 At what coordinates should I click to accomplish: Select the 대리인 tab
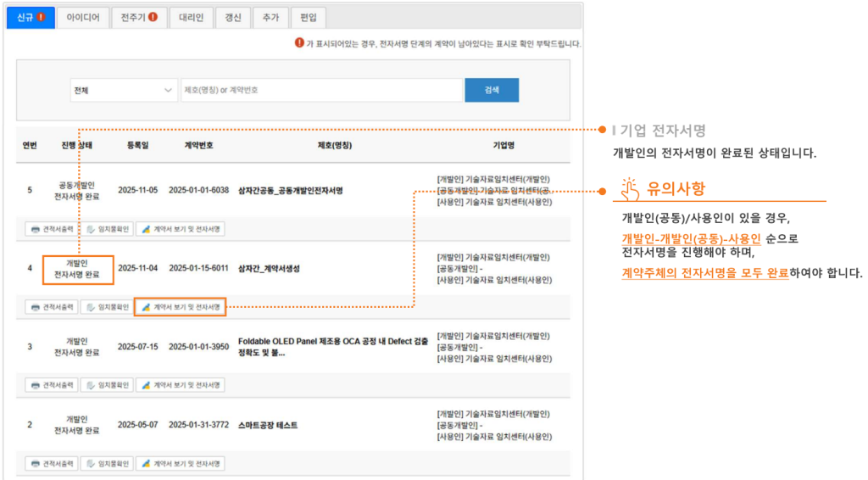192,18
